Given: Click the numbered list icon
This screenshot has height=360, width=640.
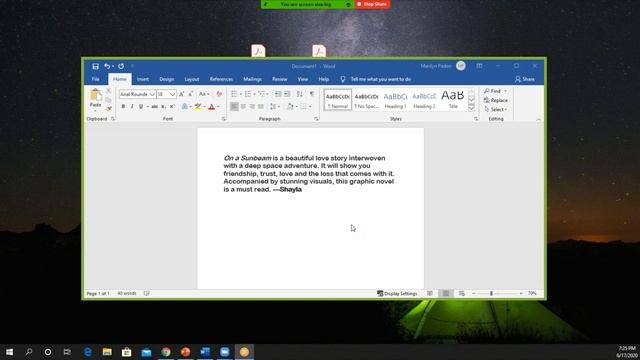Looking at the screenshot, I should (248, 94).
